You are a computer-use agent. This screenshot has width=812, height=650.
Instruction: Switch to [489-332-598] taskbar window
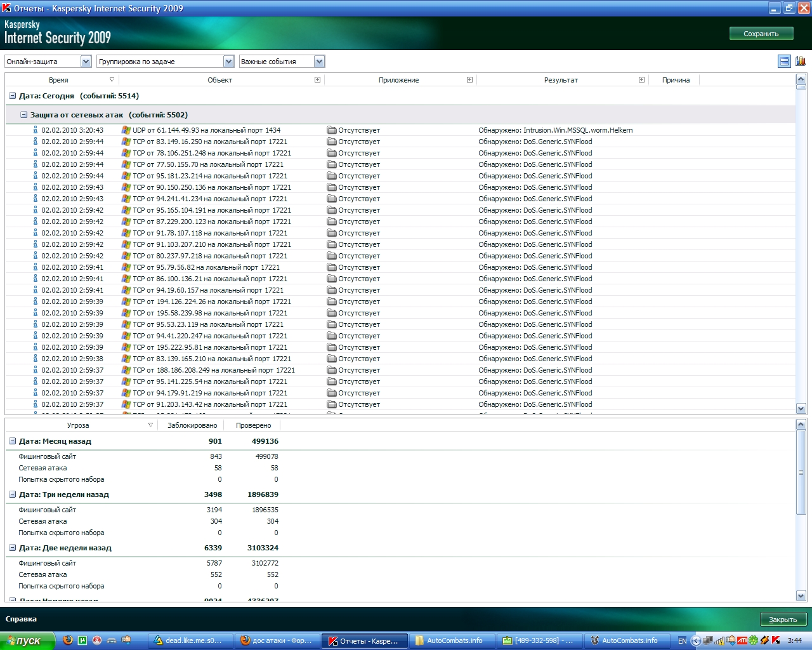(x=538, y=640)
